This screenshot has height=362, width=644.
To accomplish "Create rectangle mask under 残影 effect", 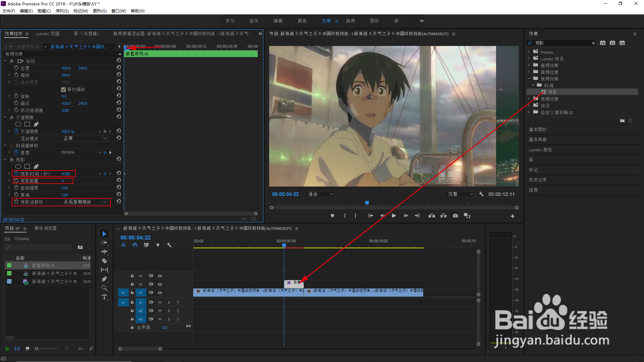I will click(x=27, y=166).
